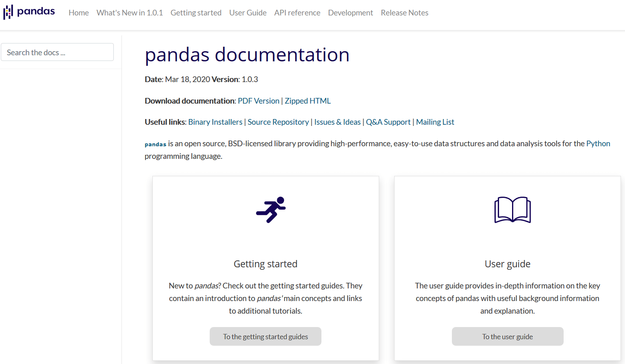Download the PDF Version
The image size is (625, 364).
[x=258, y=101]
